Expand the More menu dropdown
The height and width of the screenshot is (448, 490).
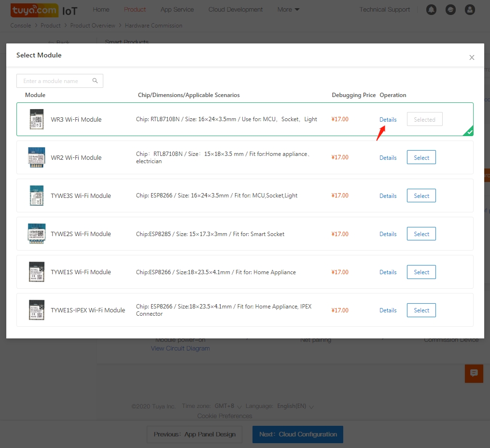(288, 10)
